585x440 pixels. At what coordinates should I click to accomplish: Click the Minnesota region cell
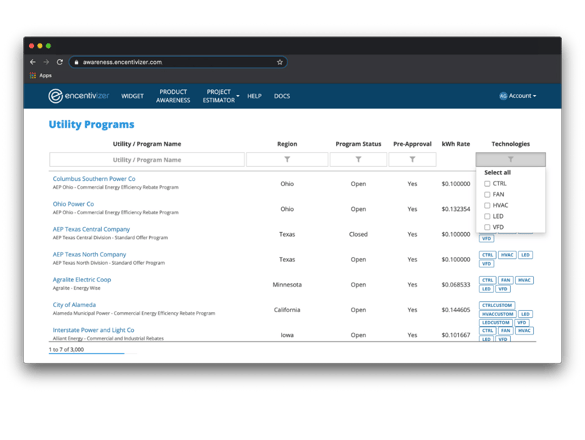(x=287, y=285)
